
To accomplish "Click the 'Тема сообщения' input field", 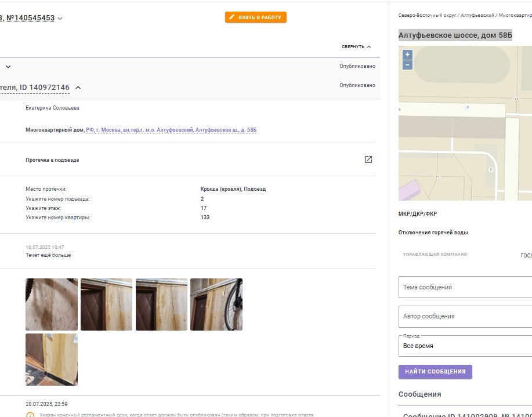I will 465,287.
